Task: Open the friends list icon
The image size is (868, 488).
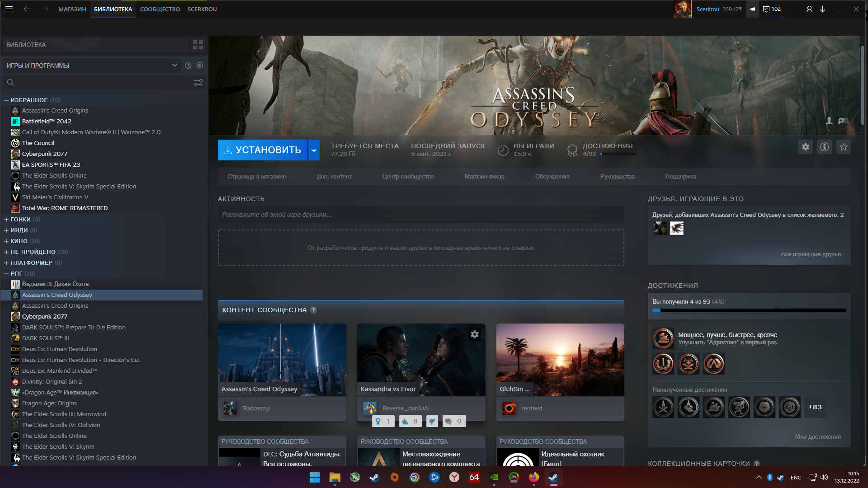Action: 809,9
